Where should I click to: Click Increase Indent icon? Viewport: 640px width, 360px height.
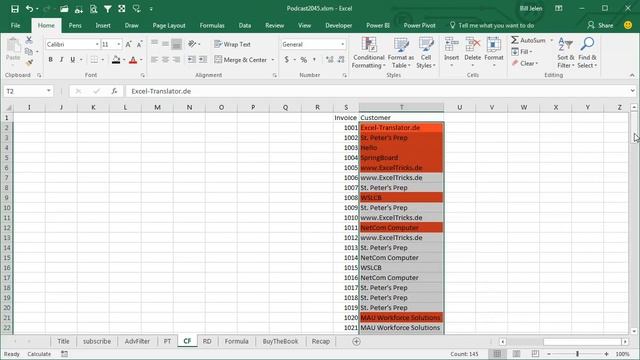[203, 60]
